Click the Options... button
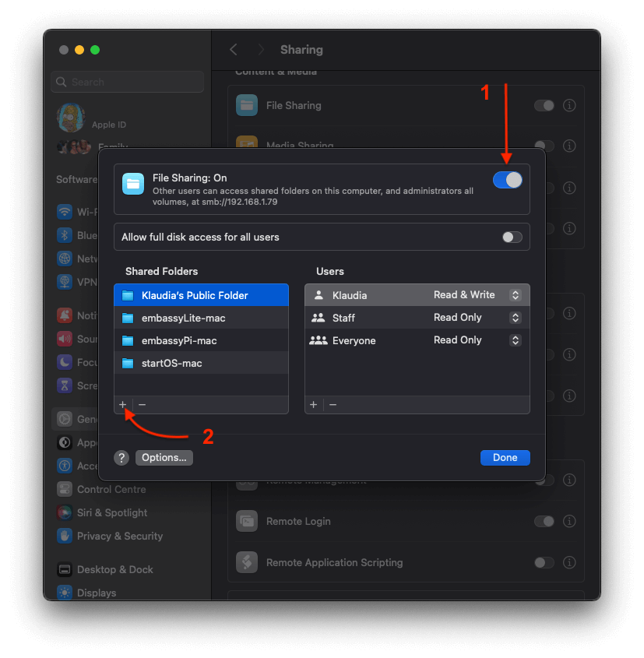Image resolution: width=644 pixels, height=658 pixels. (x=164, y=458)
